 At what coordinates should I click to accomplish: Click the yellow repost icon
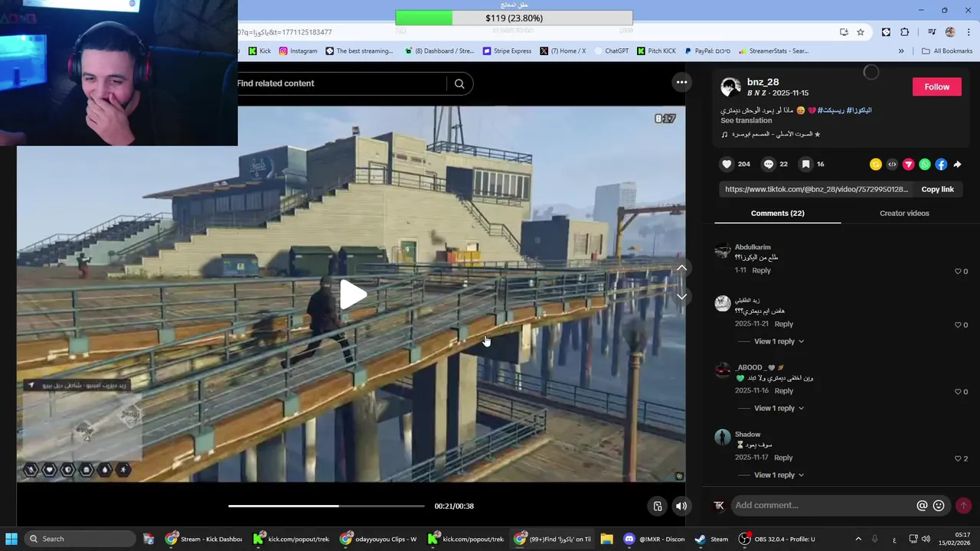click(876, 165)
